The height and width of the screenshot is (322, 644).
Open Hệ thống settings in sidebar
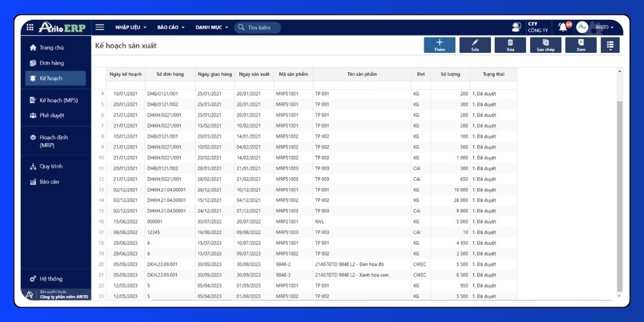[x=51, y=279]
